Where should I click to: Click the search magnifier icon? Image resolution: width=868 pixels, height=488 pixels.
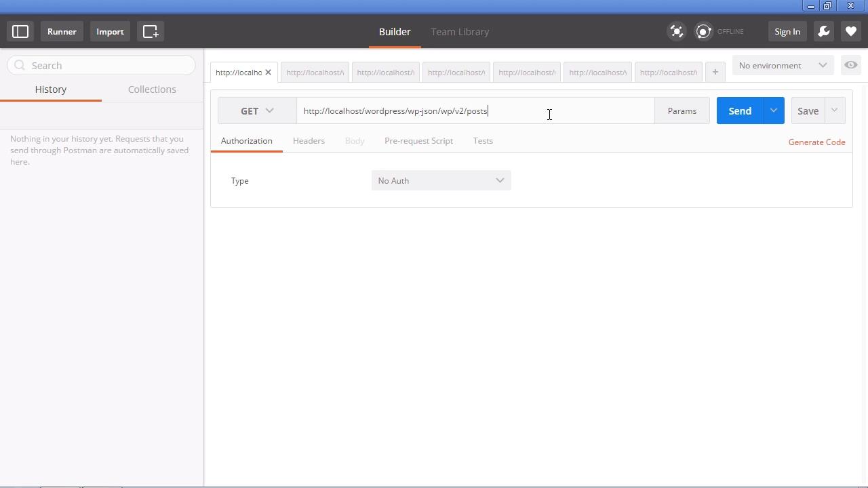pos(20,66)
